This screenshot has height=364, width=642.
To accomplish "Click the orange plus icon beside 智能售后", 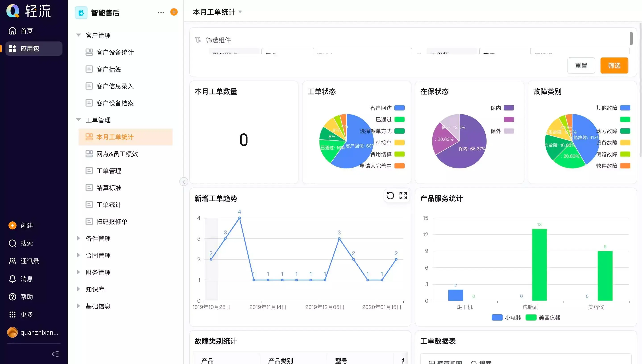I will tap(174, 12).
